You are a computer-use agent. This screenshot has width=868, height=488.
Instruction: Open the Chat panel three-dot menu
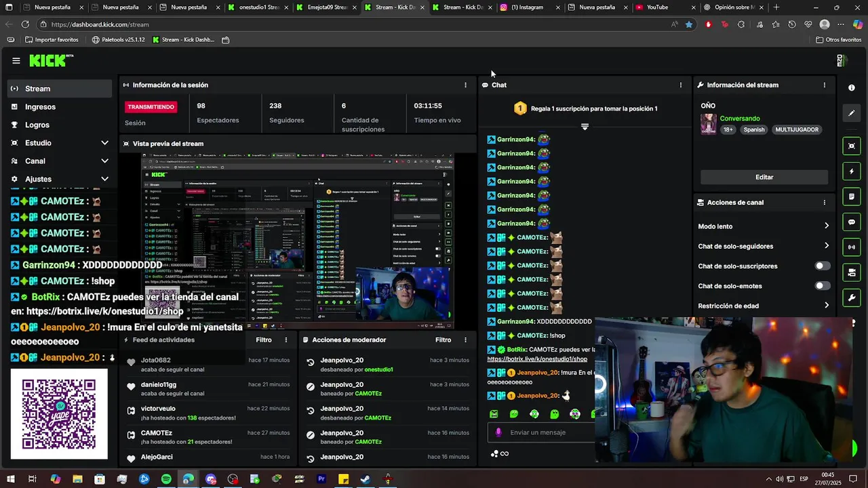point(681,85)
